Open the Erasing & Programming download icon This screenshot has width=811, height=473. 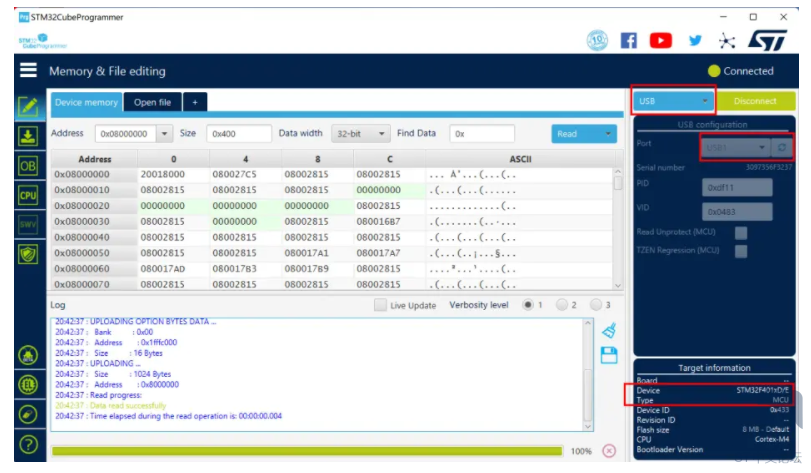(x=28, y=136)
